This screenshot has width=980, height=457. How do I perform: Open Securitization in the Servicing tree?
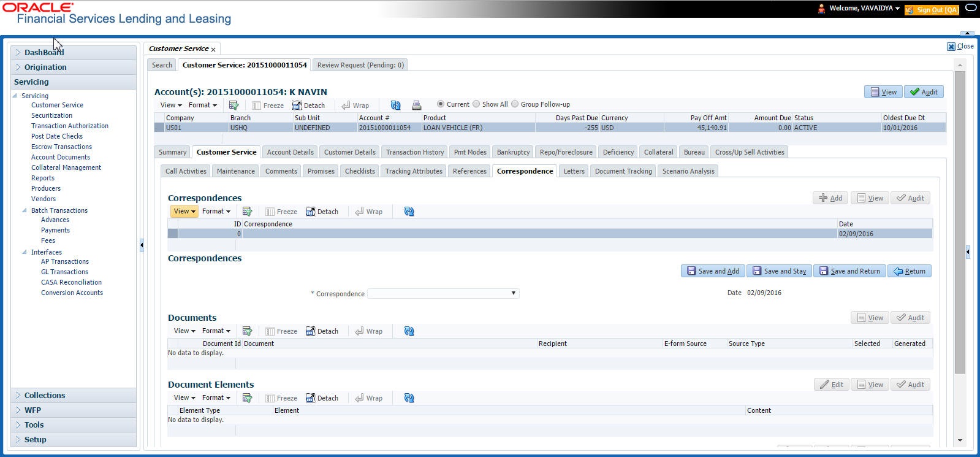[x=51, y=115]
